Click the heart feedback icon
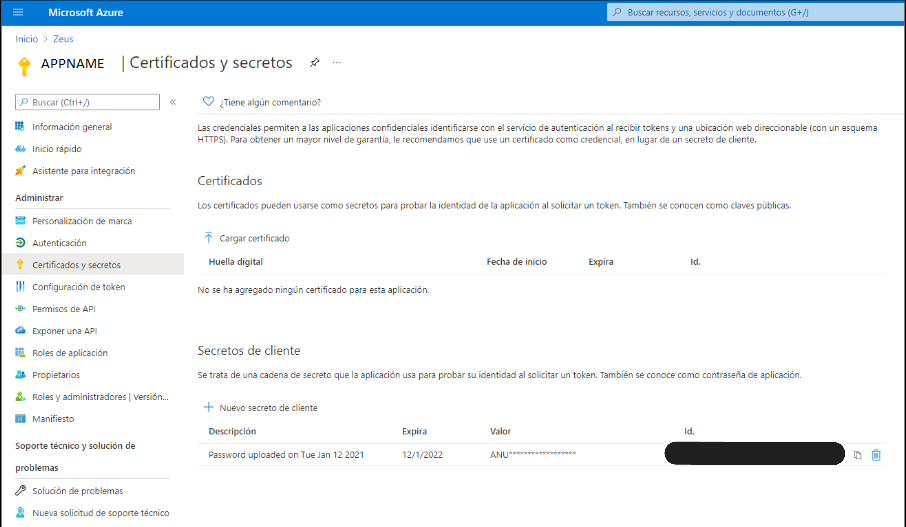The image size is (906, 527). point(208,101)
